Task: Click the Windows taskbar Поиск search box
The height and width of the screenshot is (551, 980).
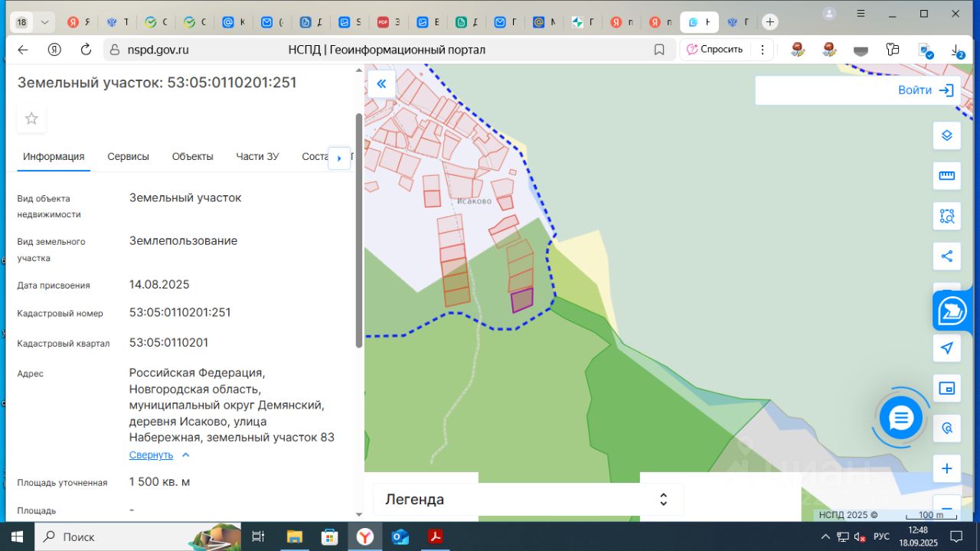Action: [138, 536]
